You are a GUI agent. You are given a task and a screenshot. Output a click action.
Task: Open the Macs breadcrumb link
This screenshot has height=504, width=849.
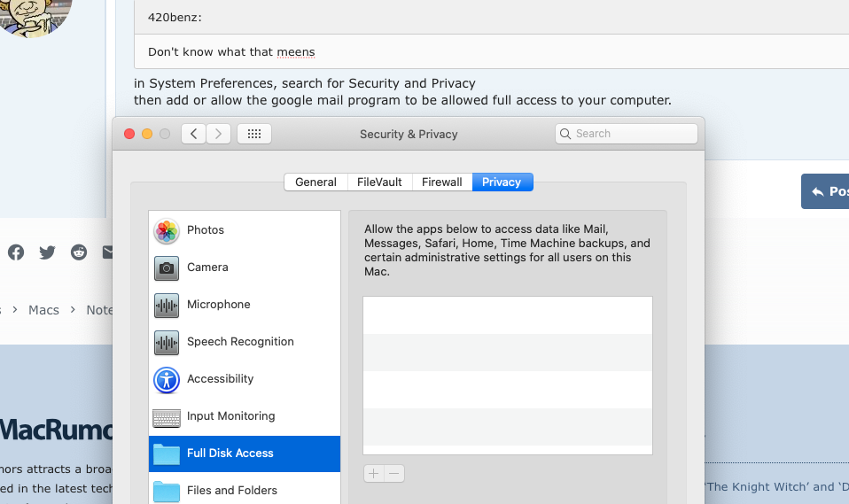point(43,310)
